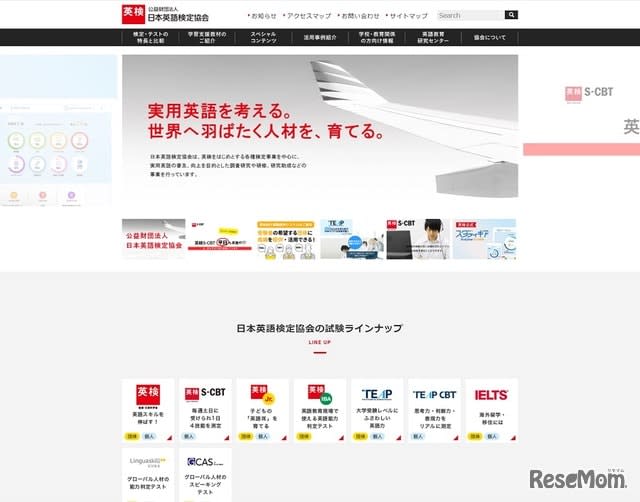Open the TEAP lineup card
The image size is (640, 502).
tap(377, 411)
